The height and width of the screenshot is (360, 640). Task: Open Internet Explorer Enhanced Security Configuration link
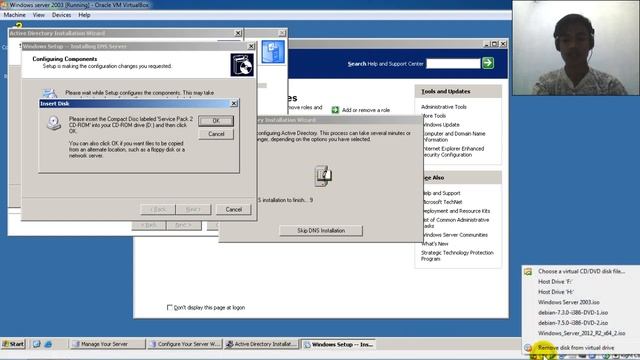[453, 152]
